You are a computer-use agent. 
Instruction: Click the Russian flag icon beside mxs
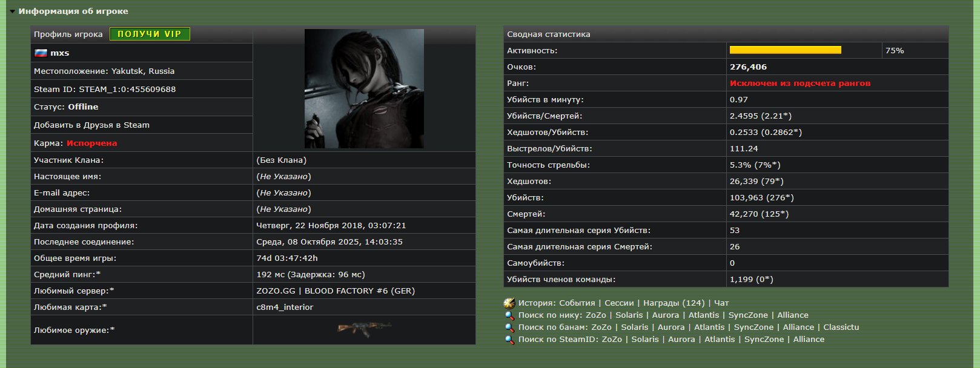pos(41,53)
